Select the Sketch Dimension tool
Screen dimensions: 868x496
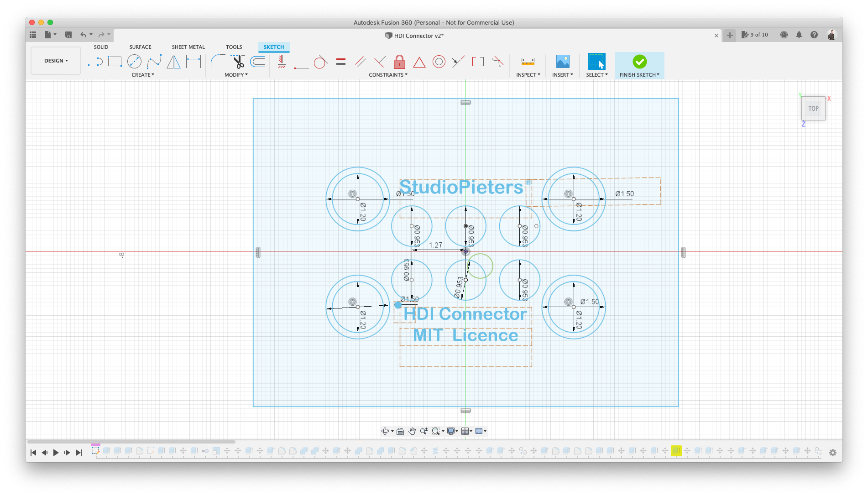point(193,62)
